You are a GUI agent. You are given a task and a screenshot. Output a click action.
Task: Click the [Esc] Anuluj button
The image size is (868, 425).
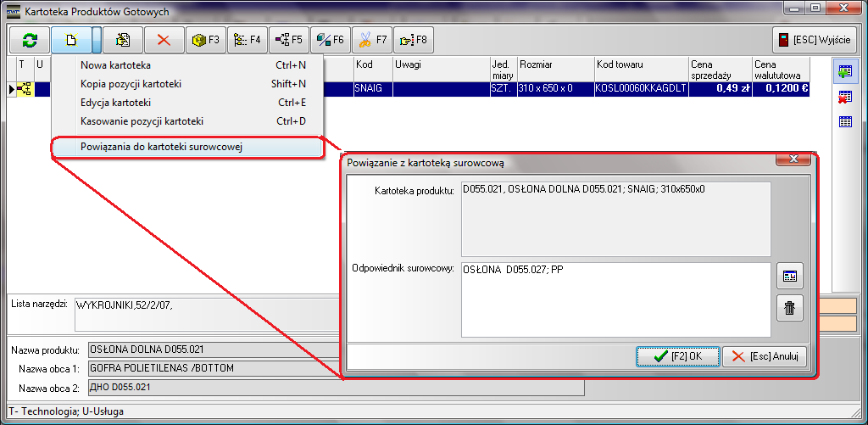764,356
